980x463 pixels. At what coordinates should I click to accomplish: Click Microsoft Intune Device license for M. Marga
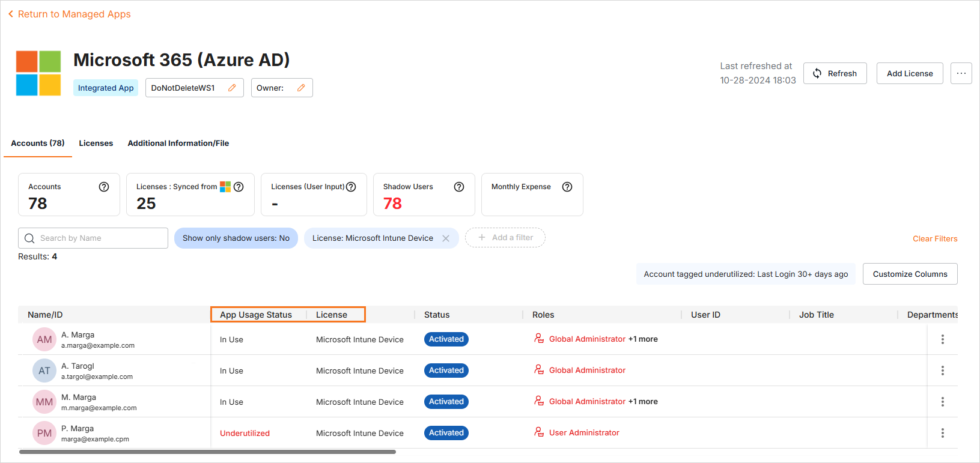click(x=360, y=402)
